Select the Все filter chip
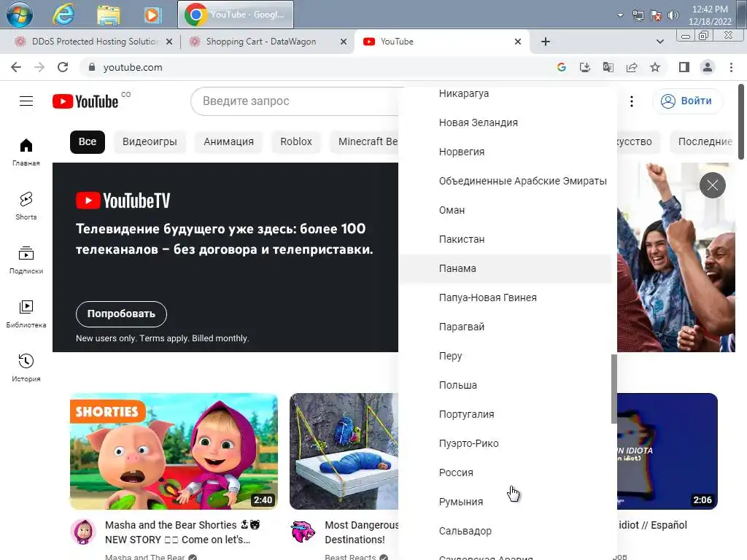Image resolution: width=747 pixels, height=560 pixels. (x=88, y=141)
